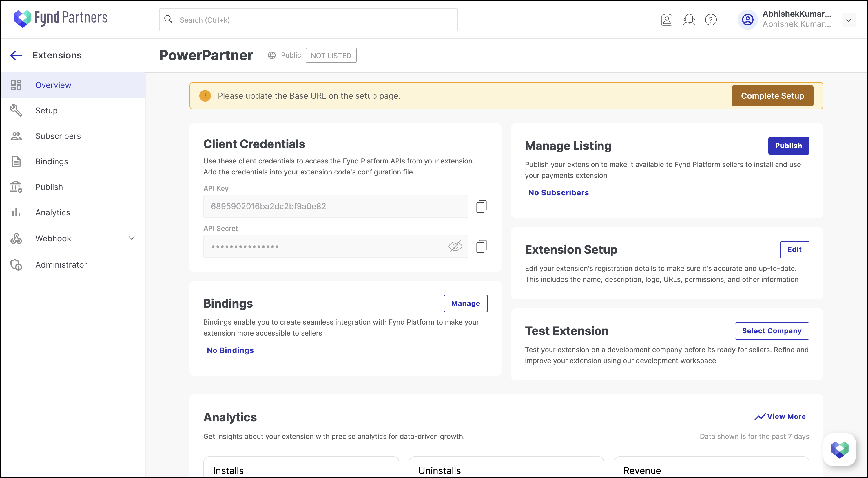868x478 pixels.
Task: Go to Setup in the sidebar
Action: [46, 111]
